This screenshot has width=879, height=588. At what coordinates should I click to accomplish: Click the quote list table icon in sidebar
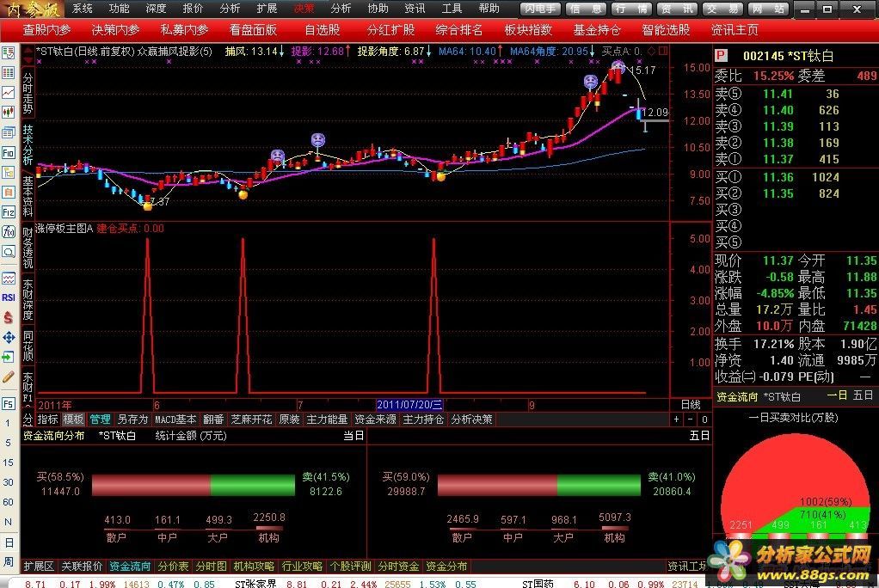[x=9, y=73]
